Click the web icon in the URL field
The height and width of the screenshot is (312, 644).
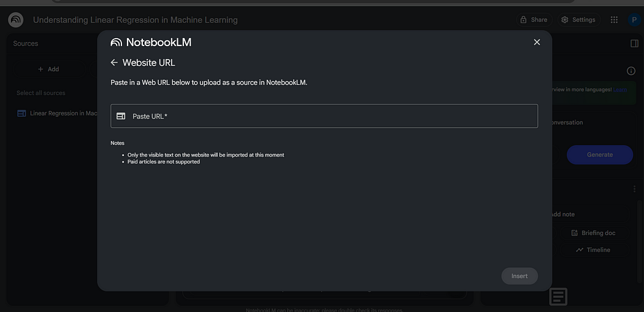pos(121,116)
